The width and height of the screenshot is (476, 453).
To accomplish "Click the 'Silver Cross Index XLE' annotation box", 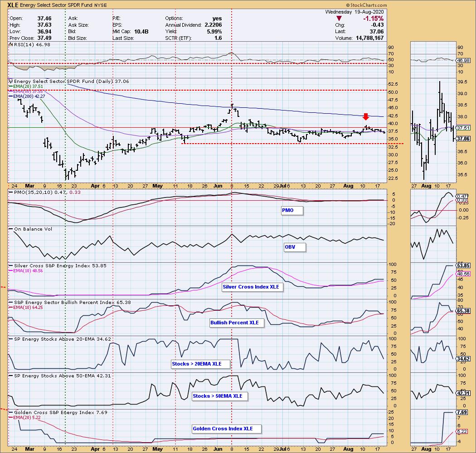I will (252, 287).
